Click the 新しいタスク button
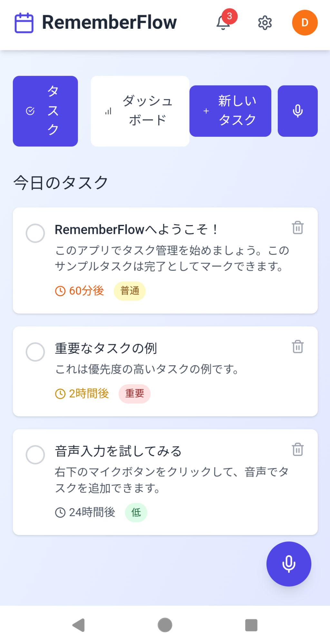Image resolution: width=330 pixels, height=644 pixels. 230,111
